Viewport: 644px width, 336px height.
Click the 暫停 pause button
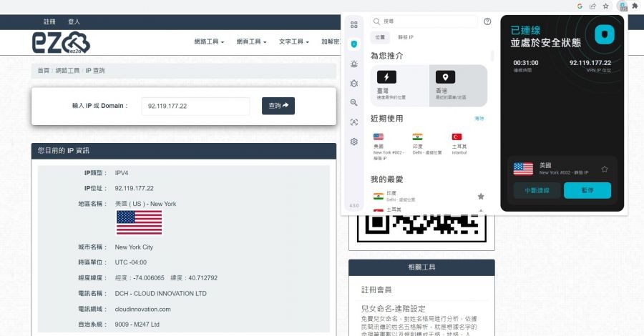[x=587, y=190]
